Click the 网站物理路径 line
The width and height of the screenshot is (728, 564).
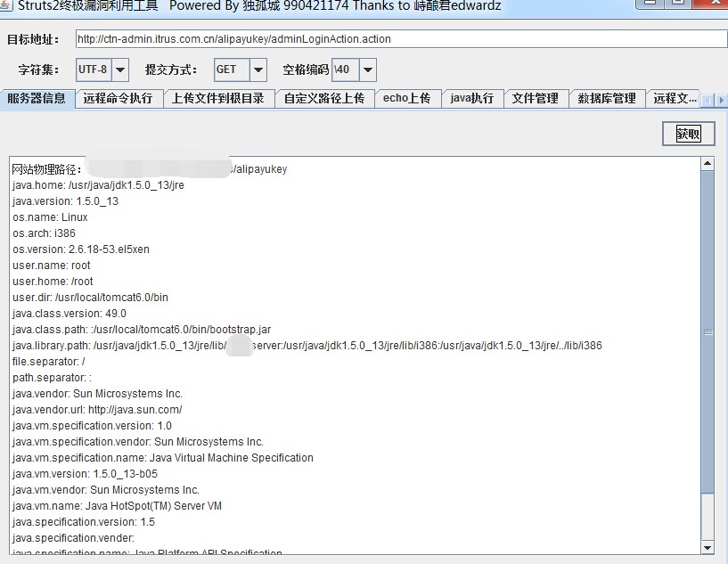click(x=150, y=169)
